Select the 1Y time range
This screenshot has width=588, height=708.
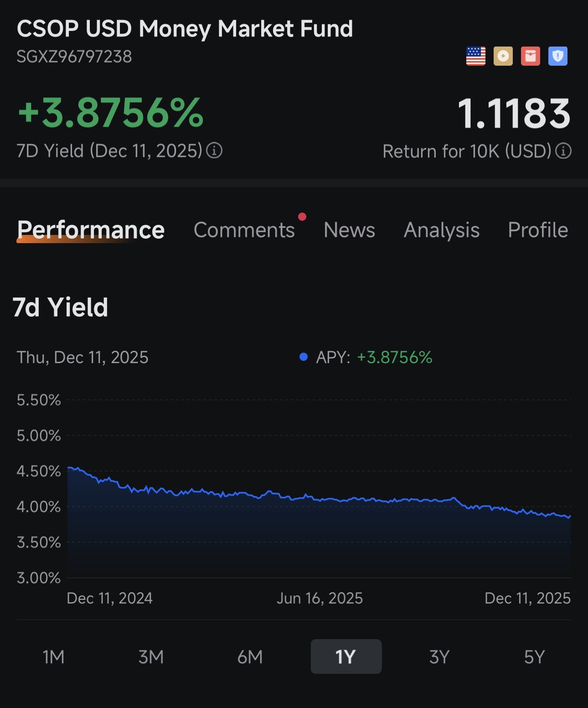pos(346,656)
